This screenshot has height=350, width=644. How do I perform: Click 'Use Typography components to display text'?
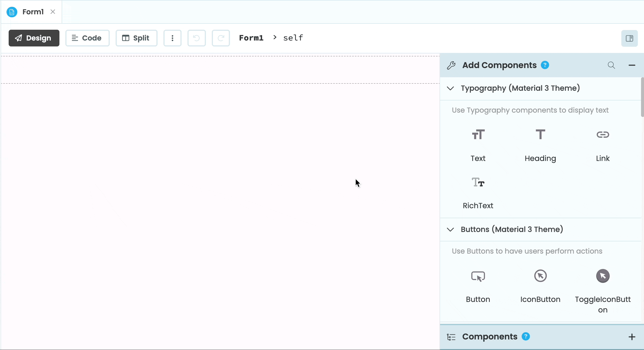click(530, 110)
